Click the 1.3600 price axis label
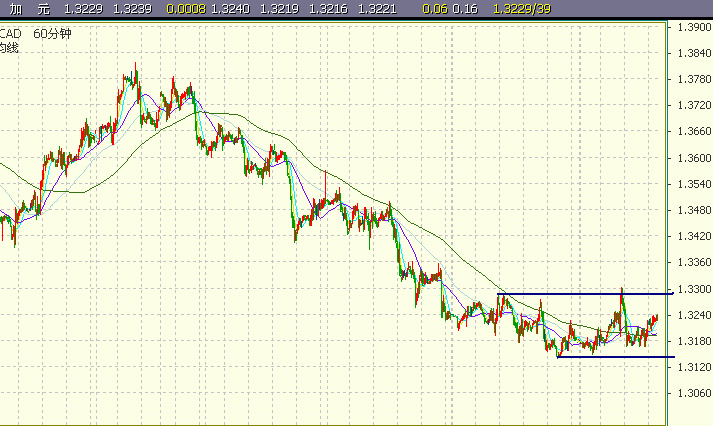This screenshot has height=426, width=713. pyautogui.click(x=694, y=158)
